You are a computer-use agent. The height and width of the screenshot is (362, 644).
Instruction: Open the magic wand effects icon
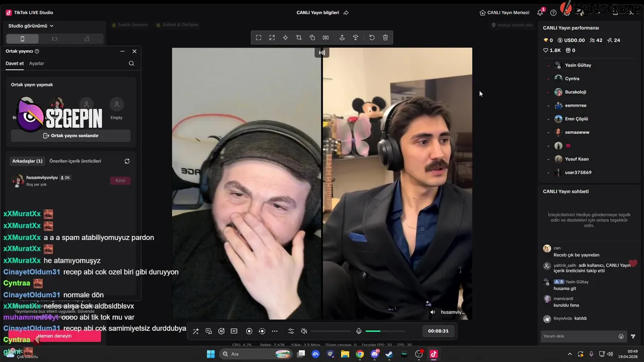click(196, 331)
